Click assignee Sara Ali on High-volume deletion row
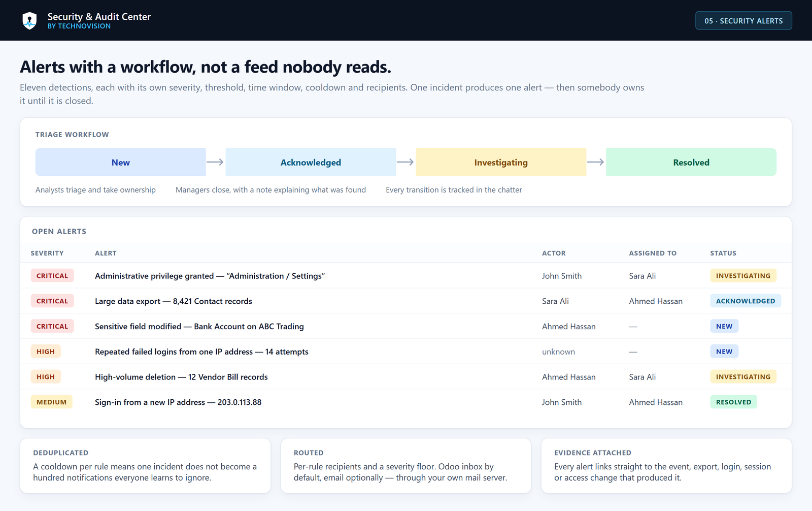 coord(642,377)
